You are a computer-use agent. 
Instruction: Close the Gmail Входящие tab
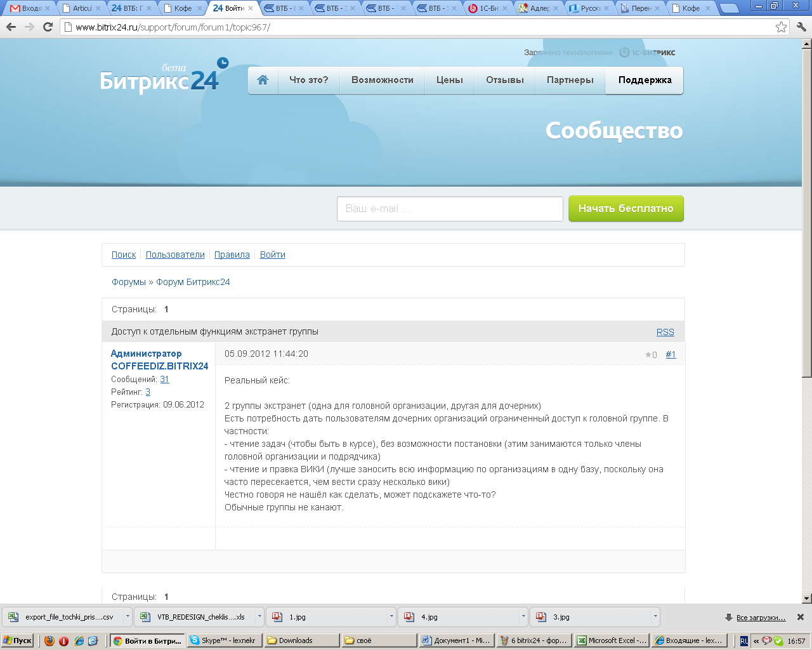click(x=48, y=8)
